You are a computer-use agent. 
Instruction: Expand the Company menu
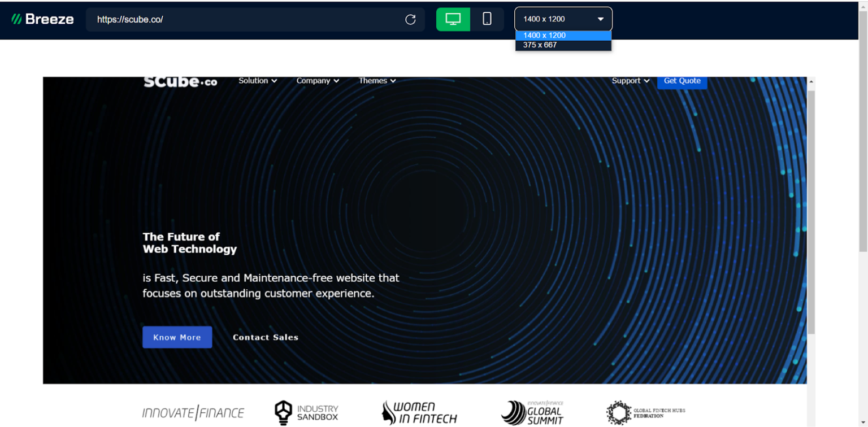318,81
